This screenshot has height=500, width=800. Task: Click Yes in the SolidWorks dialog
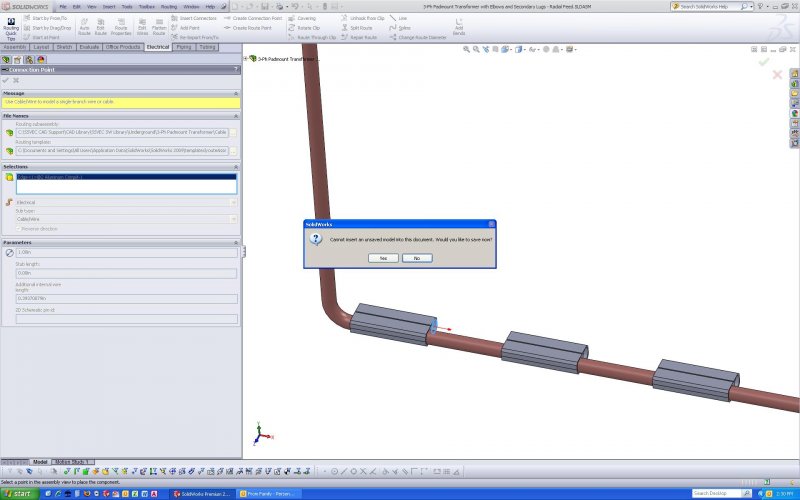coord(382,258)
